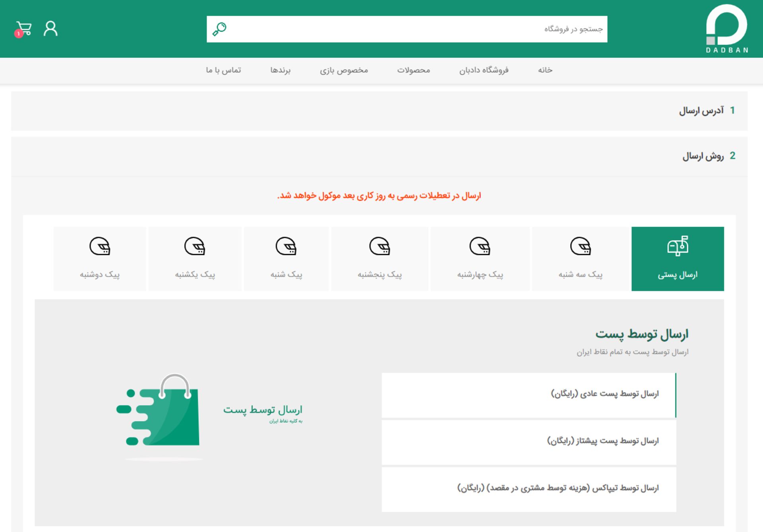
Task: Open the محصولات menu item
Action: coord(413,70)
